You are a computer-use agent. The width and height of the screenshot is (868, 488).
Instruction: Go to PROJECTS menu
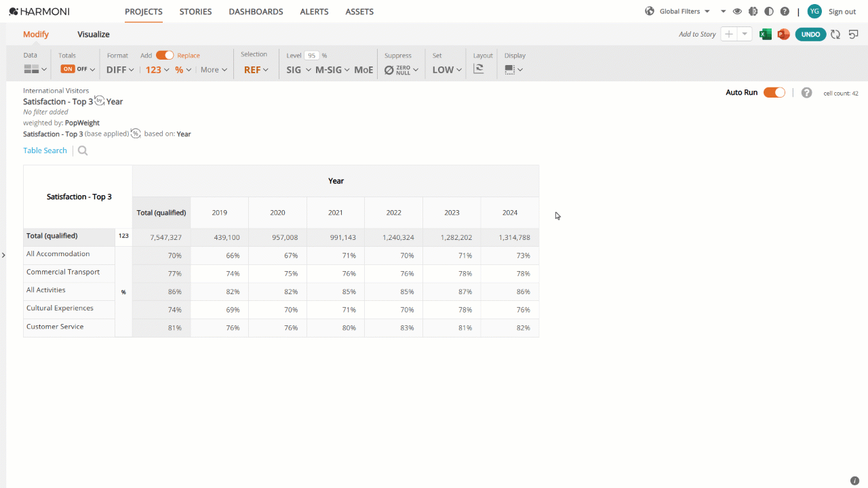point(144,12)
